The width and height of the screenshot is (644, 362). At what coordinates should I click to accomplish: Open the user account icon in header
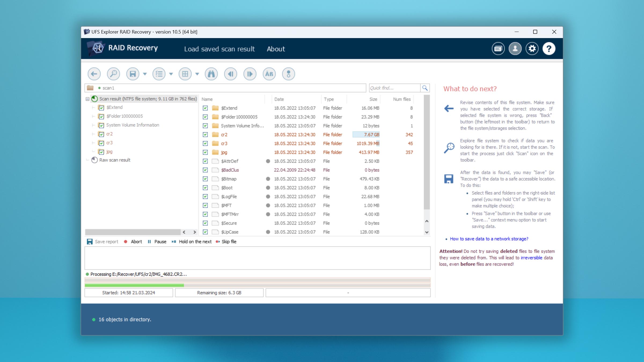click(515, 49)
